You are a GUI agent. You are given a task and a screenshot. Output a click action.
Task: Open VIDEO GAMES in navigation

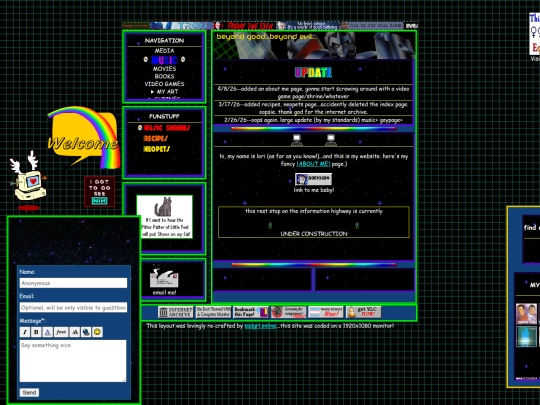click(164, 84)
